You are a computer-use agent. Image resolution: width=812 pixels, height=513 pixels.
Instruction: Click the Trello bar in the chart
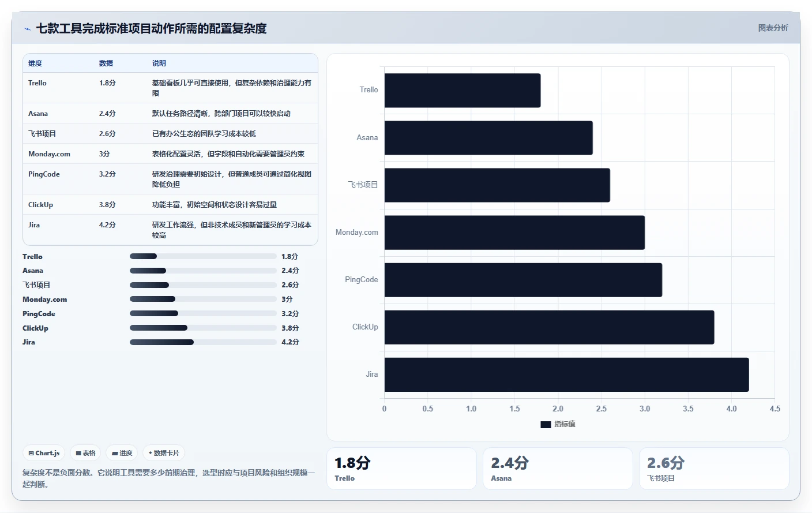(x=463, y=90)
